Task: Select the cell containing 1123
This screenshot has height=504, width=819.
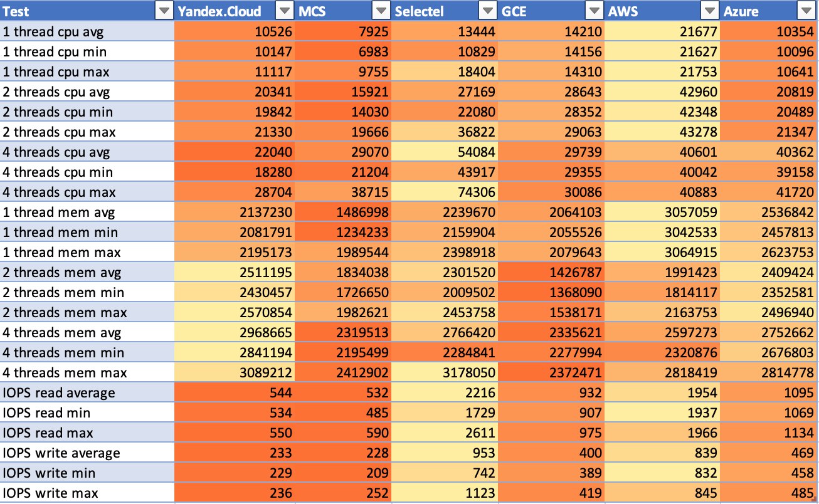Action: click(x=445, y=493)
